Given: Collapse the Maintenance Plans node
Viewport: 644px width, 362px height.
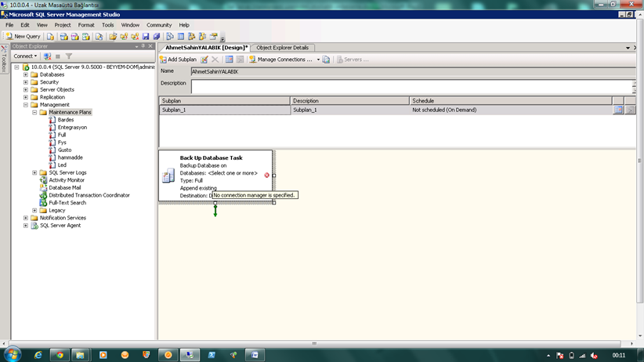Looking at the screenshot, I should coord(34,112).
